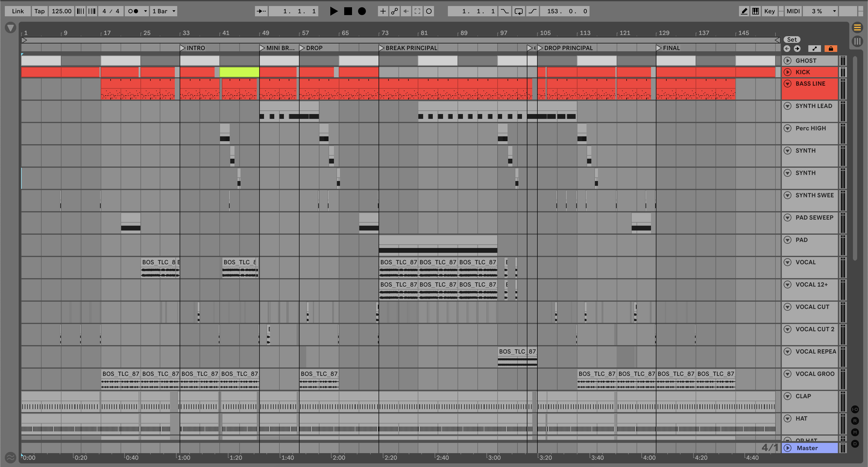Toggle Key Map Mode switch
The height and width of the screenshot is (467, 868).
[x=770, y=11]
